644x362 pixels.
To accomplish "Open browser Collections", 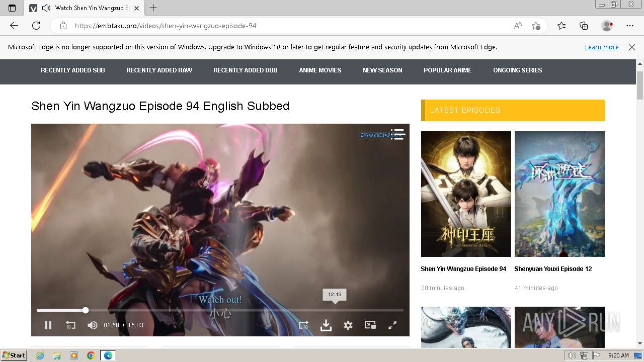I will click(584, 26).
